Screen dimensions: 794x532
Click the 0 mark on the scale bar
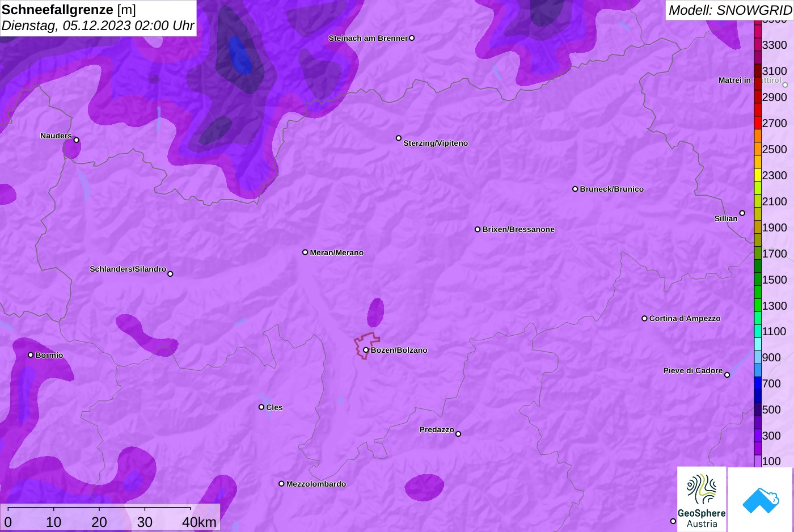(x=8, y=522)
